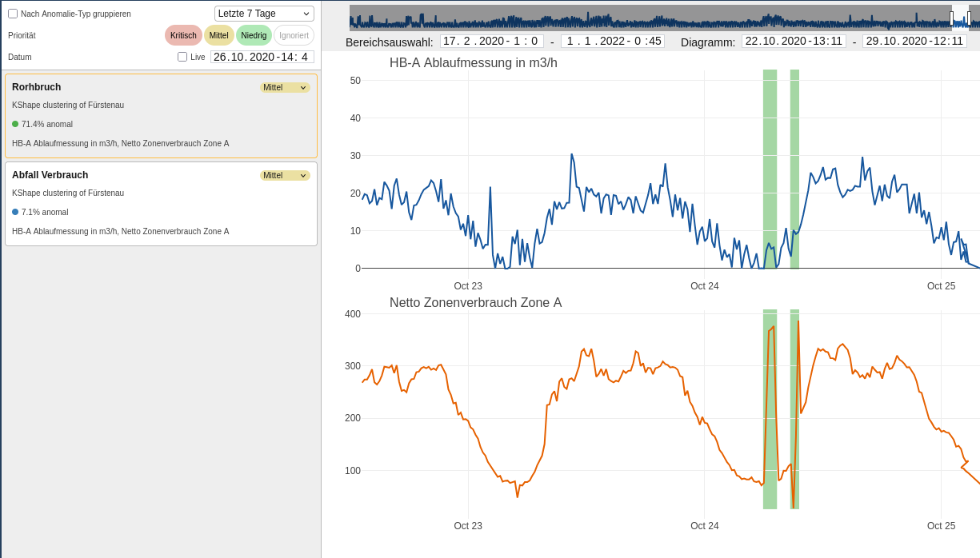Click Bereichsauswahl end date field
The height and width of the screenshot is (558, 980).
(613, 42)
